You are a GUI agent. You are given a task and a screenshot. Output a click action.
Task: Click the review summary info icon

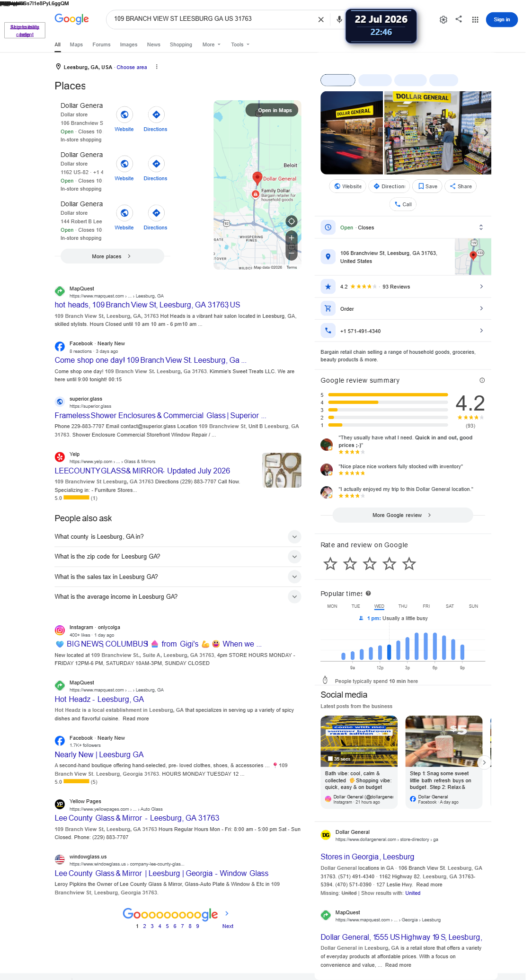(482, 380)
